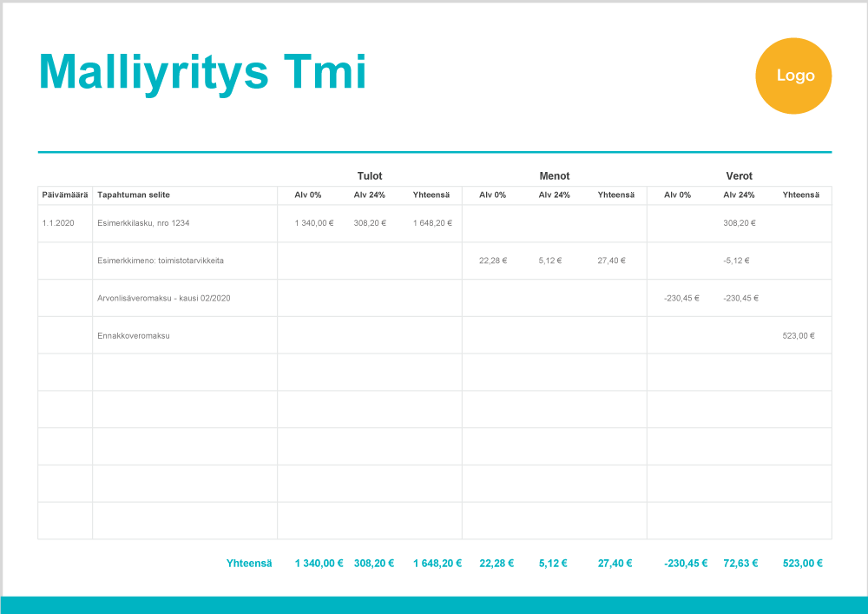Select the Esimerkkilasku, nro 1234 description cell
Viewport: 868px width, 614px height.
click(x=143, y=223)
